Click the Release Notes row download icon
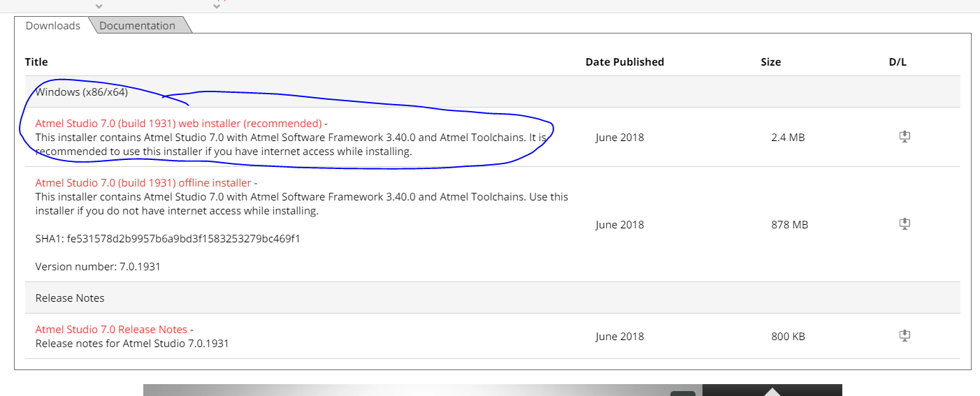 (904, 336)
